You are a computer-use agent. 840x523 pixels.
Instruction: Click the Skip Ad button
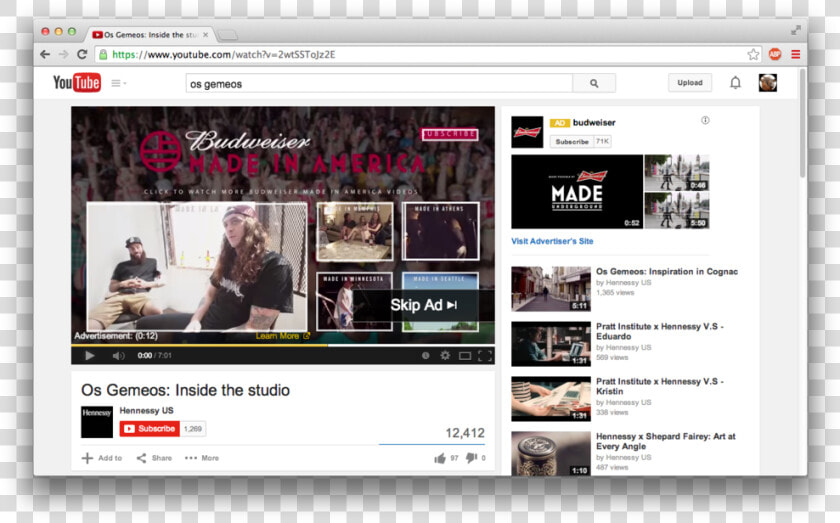click(423, 305)
